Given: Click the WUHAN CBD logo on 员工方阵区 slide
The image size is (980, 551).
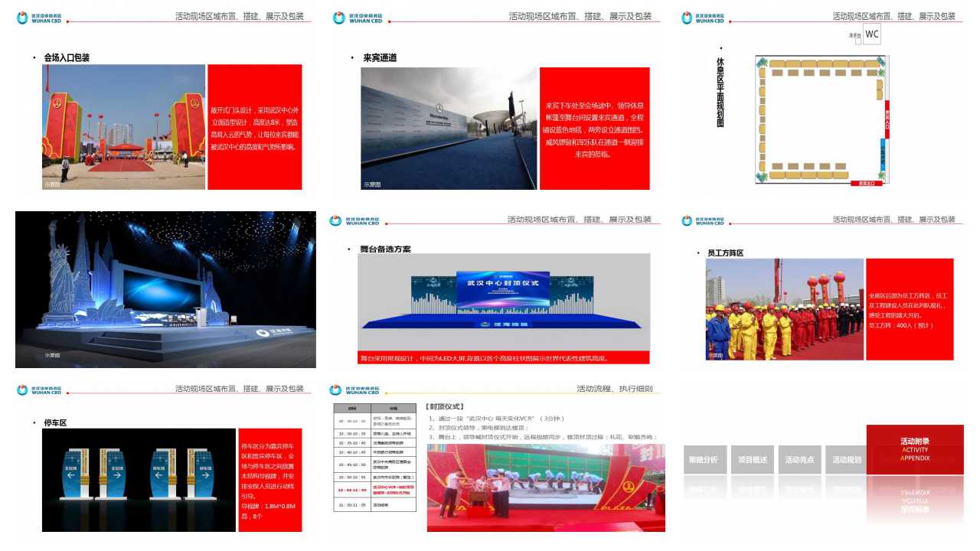Looking at the screenshot, I should pyautogui.click(x=702, y=220).
